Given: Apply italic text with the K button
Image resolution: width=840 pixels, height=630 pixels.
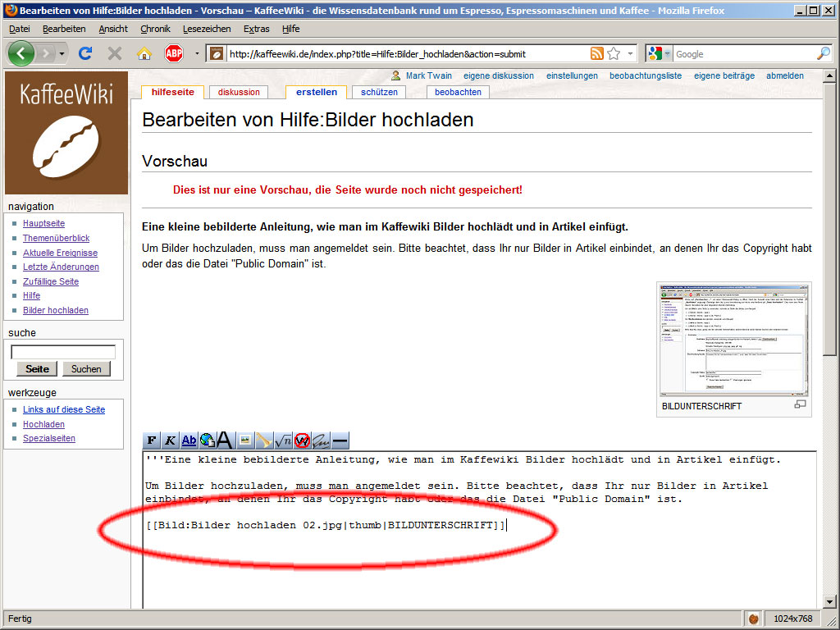Looking at the screenshot, I should click(x=171, y=441).
